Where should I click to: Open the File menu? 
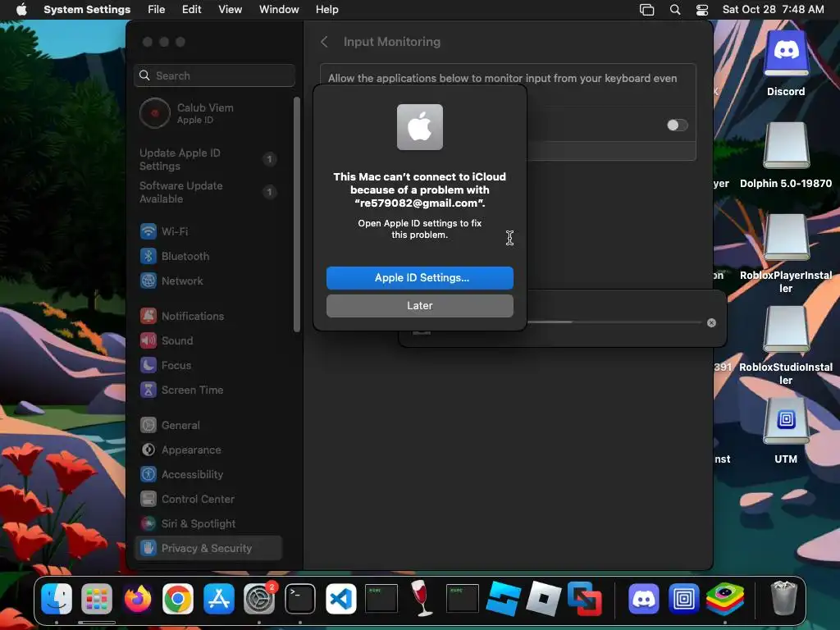click(x=157, y=10)
